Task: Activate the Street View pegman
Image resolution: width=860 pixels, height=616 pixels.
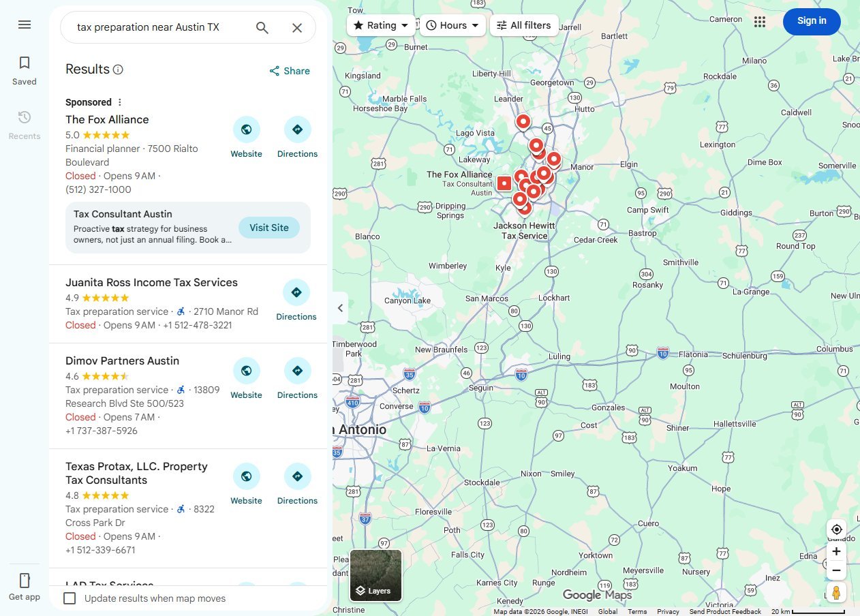Action: (836, 592)
